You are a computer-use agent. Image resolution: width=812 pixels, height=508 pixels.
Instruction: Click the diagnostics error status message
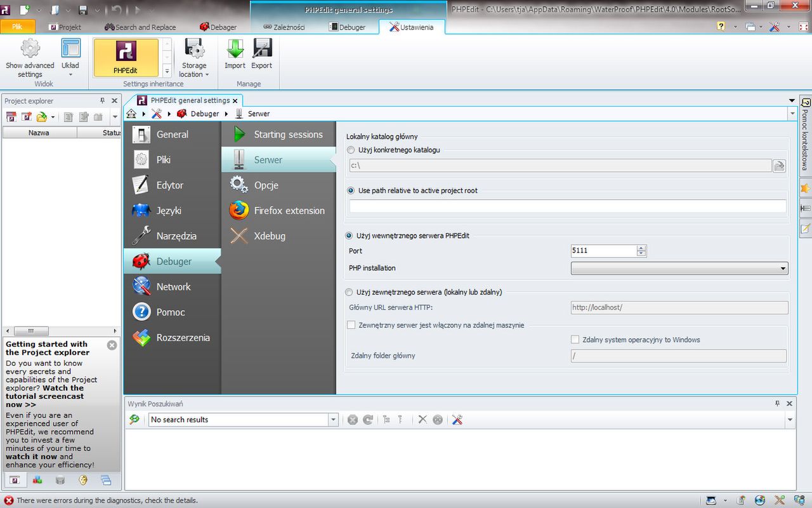pyautogui.click(x=107, y=500)
